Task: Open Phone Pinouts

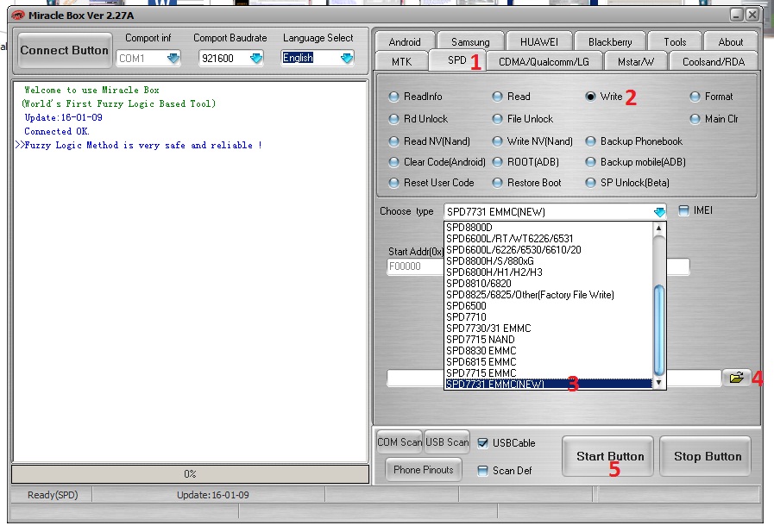Action: [x=423, y=470]
